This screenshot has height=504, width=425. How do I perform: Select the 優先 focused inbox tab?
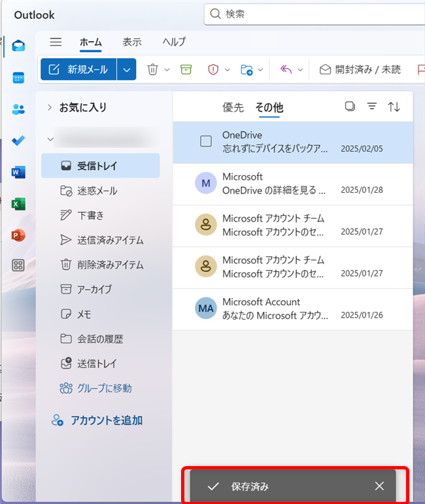pyautogui.click(x=233, y=108)
